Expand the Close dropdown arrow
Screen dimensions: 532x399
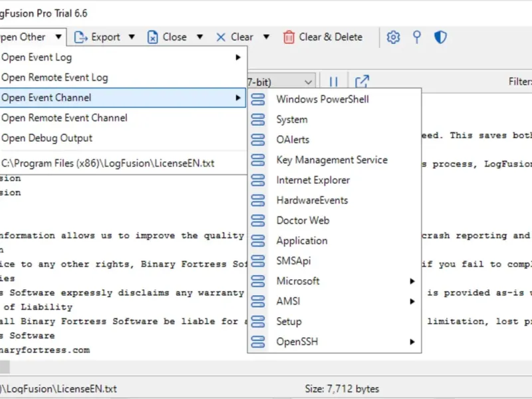pos(200,37)
